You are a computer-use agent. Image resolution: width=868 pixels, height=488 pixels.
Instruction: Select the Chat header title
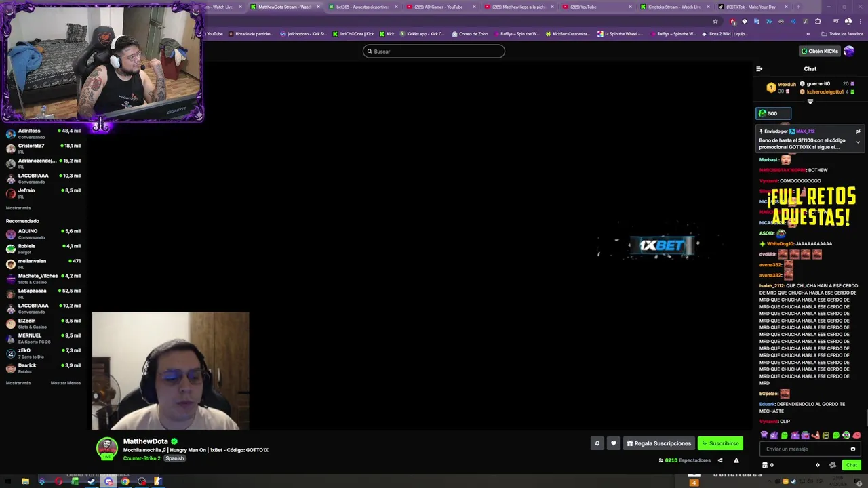[810, 69]
